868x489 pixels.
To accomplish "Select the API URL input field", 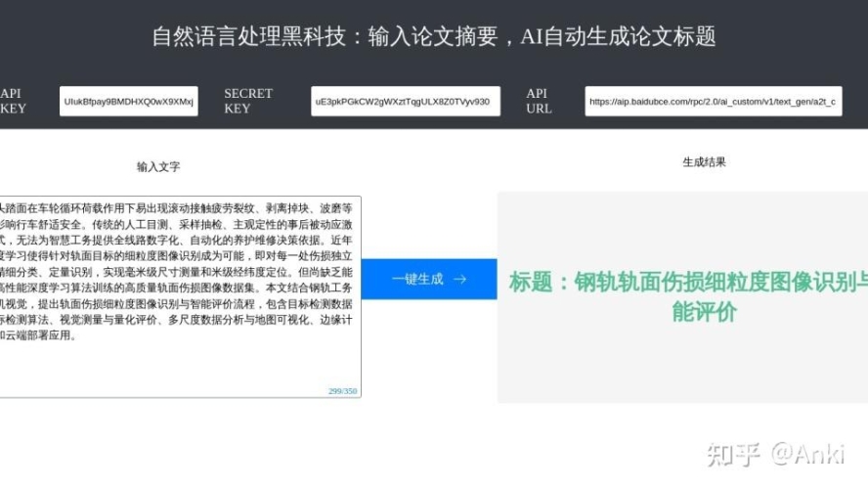I will click(x=713, y=101).
